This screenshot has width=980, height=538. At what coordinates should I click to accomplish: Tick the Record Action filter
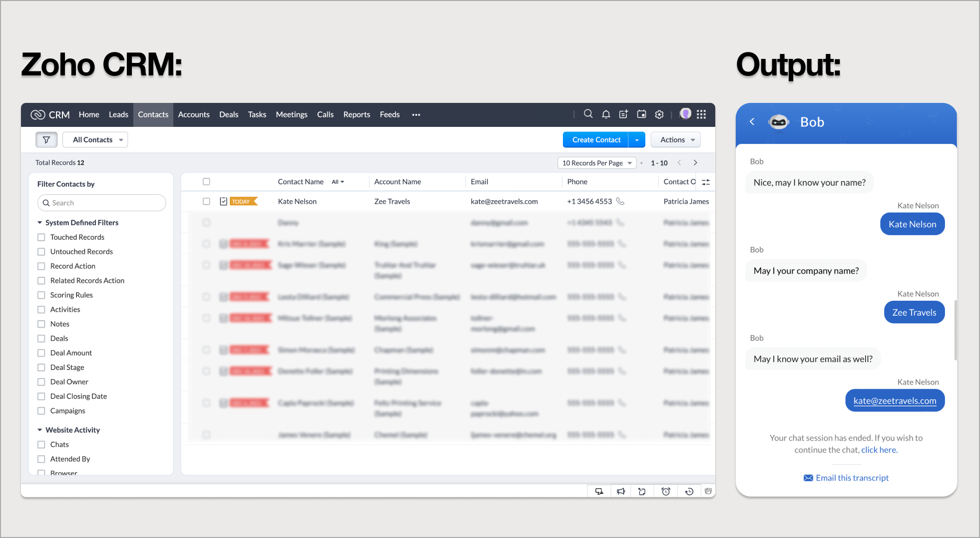pos(41,266)
